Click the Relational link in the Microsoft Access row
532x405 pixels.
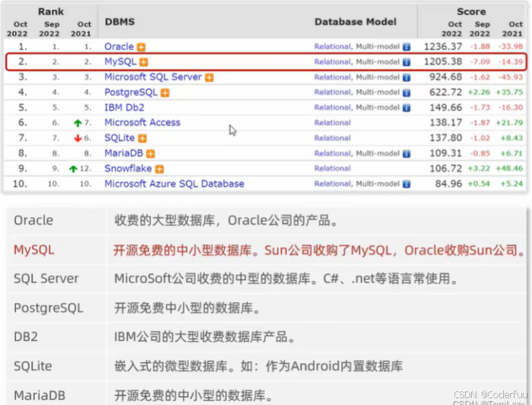pos(332,123)
